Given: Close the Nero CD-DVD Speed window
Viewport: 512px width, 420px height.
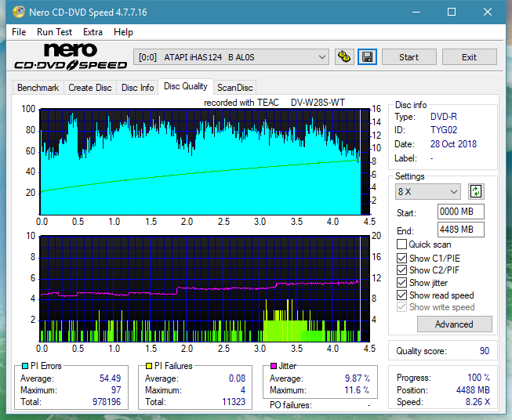Looking at the screenshot, I should 488,12.
